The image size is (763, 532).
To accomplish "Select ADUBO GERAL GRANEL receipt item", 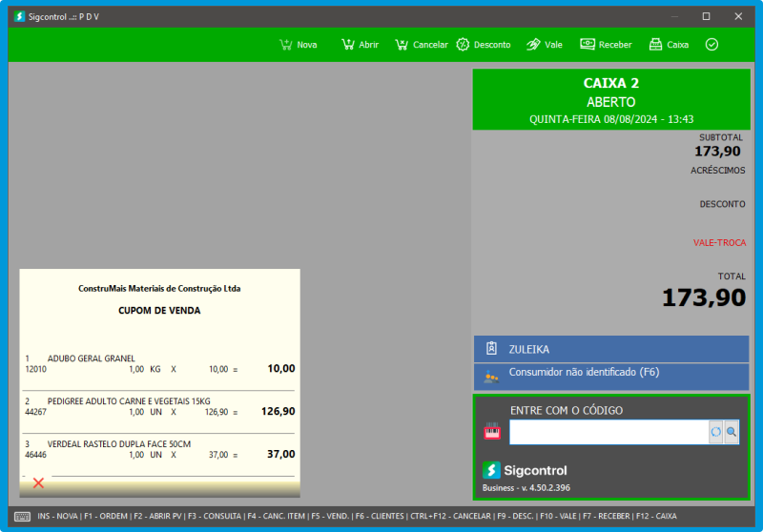I will 159,363.
